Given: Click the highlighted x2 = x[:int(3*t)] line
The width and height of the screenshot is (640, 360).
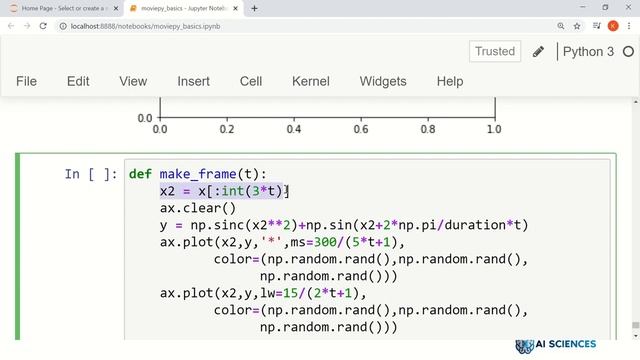Looking at the screenshot, I should [x=224, y=191].
